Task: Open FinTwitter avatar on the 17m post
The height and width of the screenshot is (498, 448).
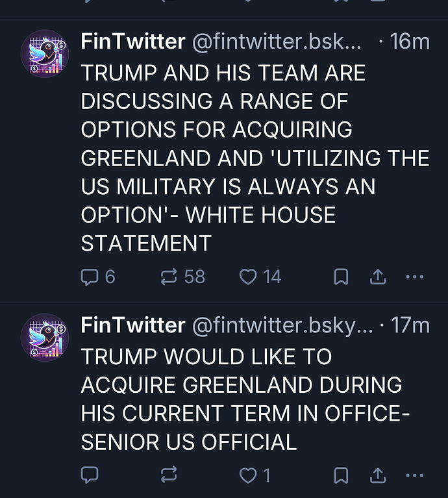Action: [x=45, y=337]
